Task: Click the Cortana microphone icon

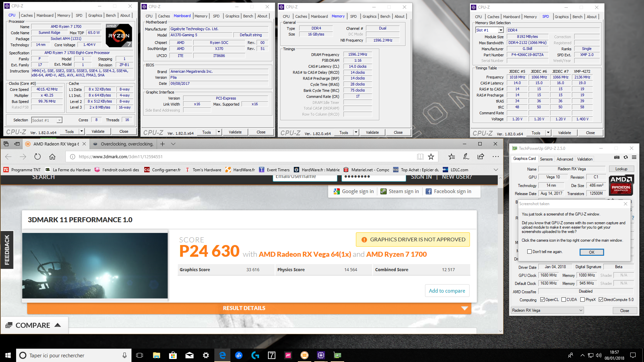Action: click(x=124, y=355)
